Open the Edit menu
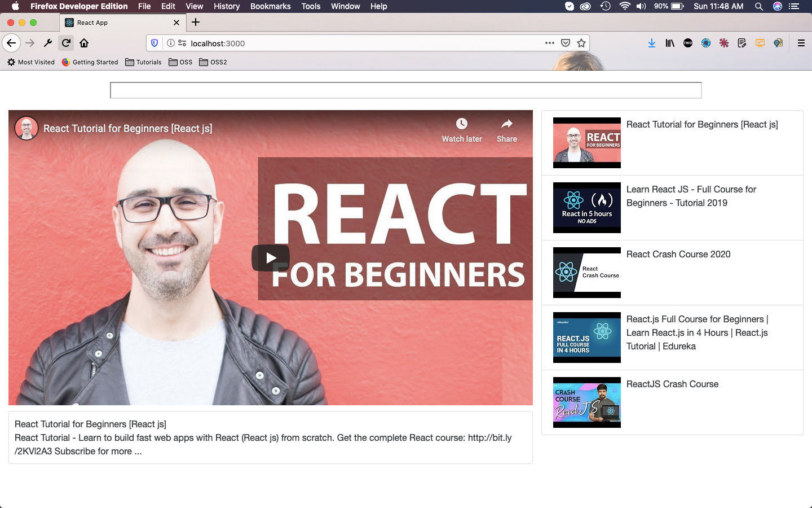Image resolution: width=812 pixels, height=508 pixels. [168, 6]
